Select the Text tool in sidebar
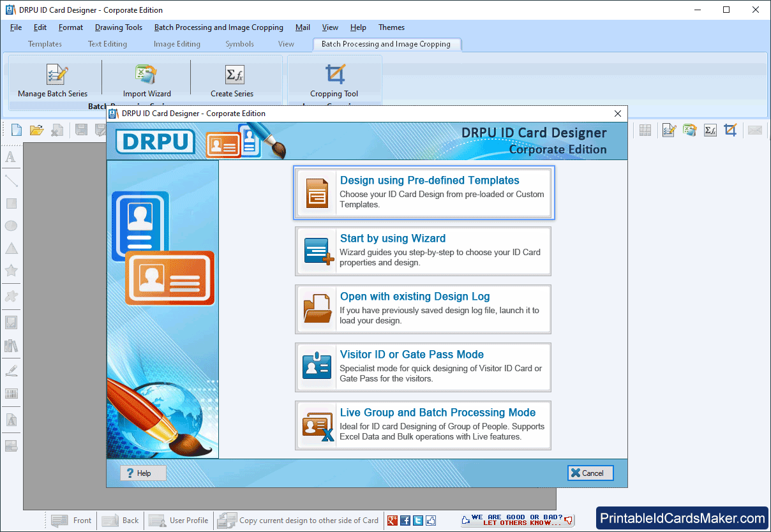771x532 pixels. pyautogui.click(x=11, y=158)
